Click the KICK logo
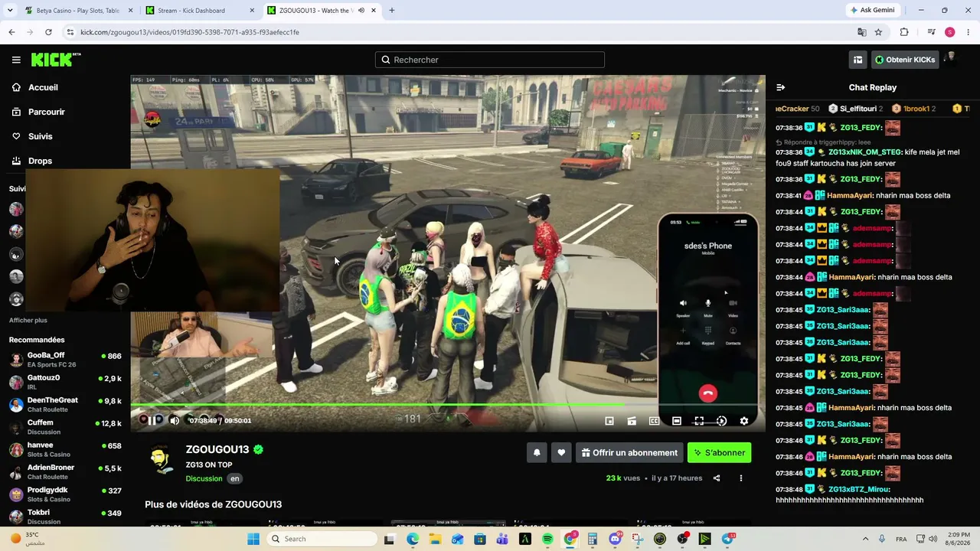 point(56,60)
